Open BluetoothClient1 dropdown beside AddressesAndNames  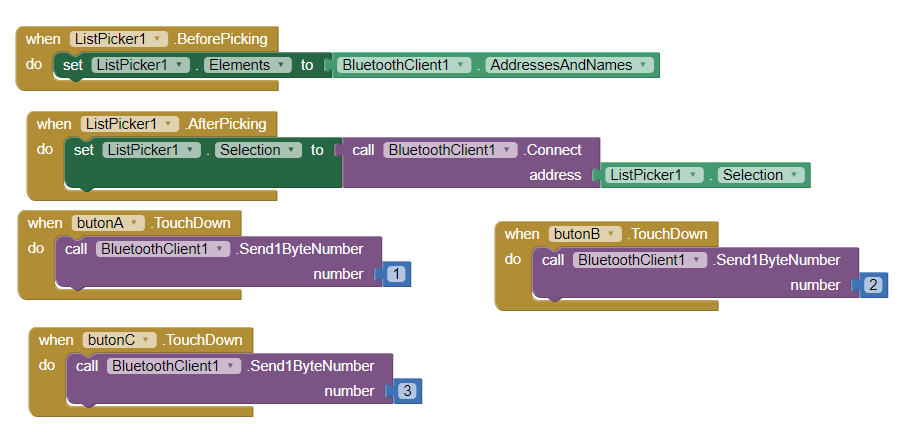click(x=404, y=65)
